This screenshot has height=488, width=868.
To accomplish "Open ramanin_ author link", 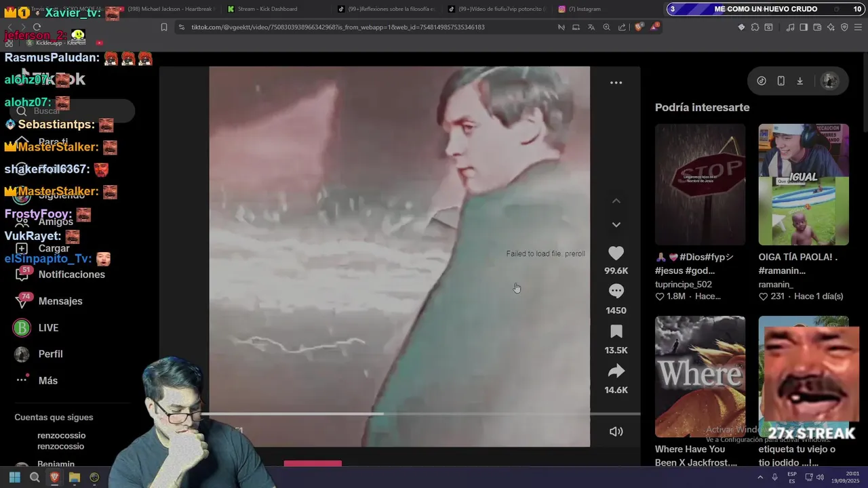I will (x=776, y=284).
